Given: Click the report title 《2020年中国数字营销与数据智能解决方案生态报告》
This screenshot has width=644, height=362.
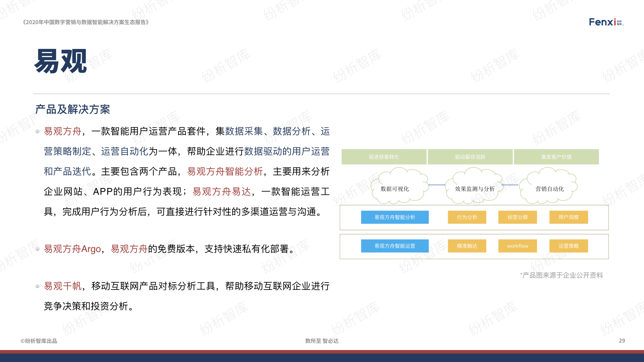Looking at the screenshot, I should 86,22.
